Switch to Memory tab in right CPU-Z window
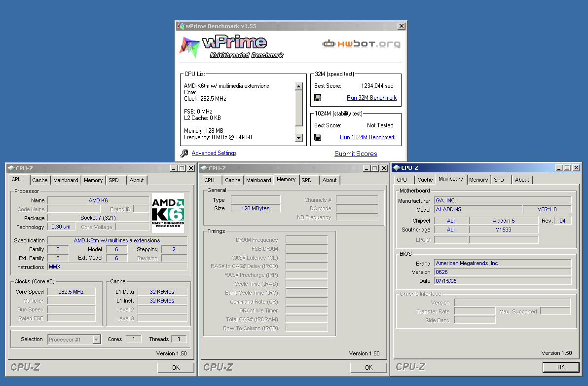Screen dimensions: 588x386 tap(478, 180)
